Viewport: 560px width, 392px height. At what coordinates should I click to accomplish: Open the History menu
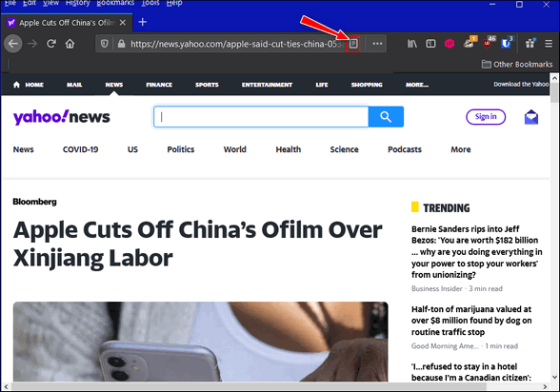tap(77, 3)
